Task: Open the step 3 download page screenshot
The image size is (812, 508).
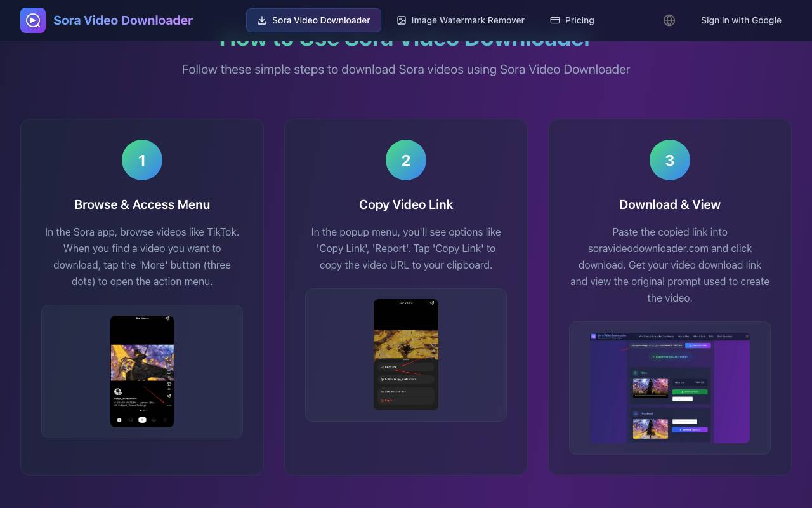Action: click(x=670, y=388)
